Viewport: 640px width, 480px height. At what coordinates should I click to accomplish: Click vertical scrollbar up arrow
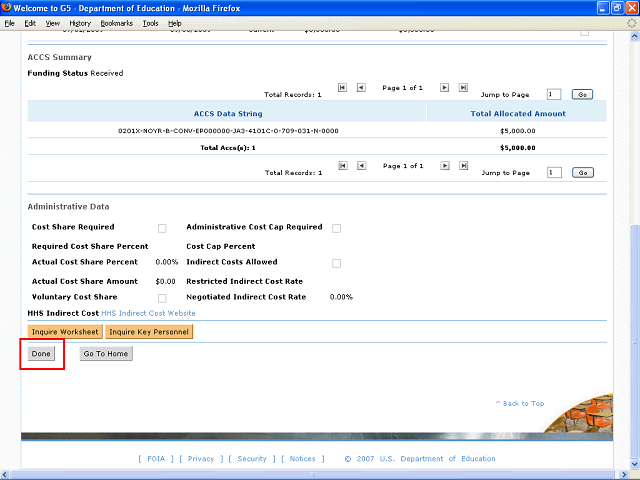(x=635, y=36)
